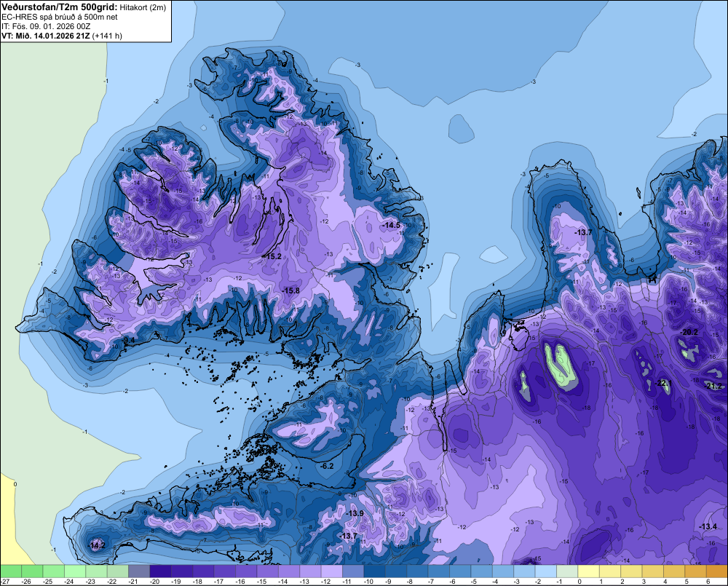Click the 6 label on the color legend
728x586 pixels.
[x=708, y=582]
